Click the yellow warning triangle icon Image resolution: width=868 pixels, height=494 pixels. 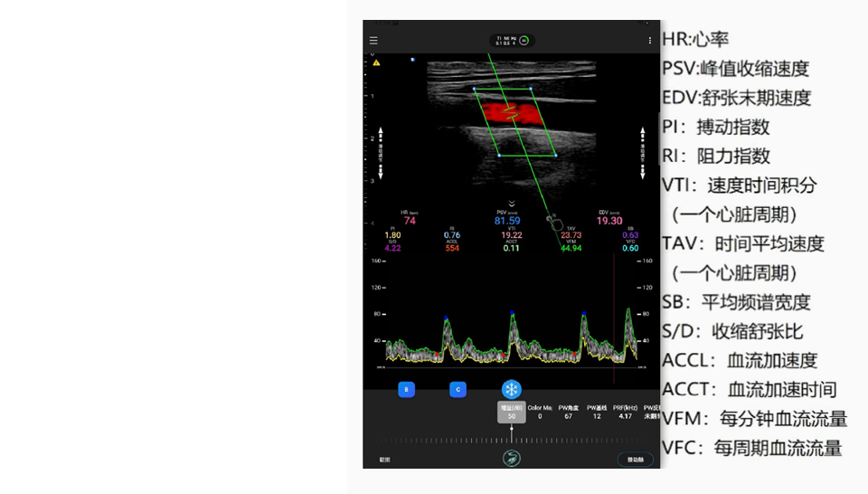376,62
